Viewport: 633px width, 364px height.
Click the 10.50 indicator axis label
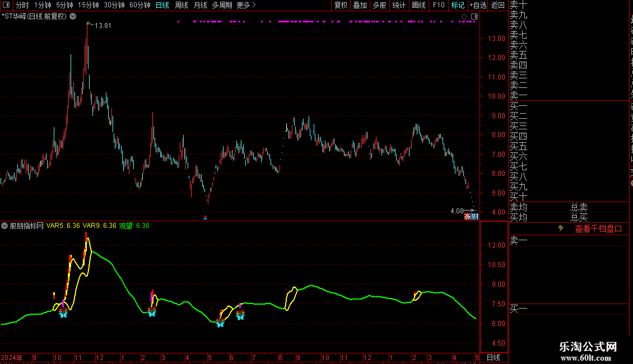tap(496, 265)
